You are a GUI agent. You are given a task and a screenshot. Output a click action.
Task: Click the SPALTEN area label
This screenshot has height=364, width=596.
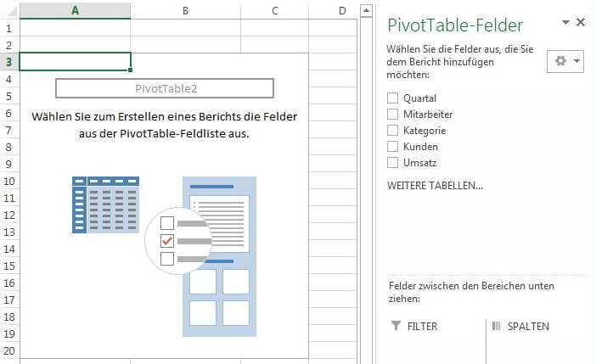(x=528, y=326)
